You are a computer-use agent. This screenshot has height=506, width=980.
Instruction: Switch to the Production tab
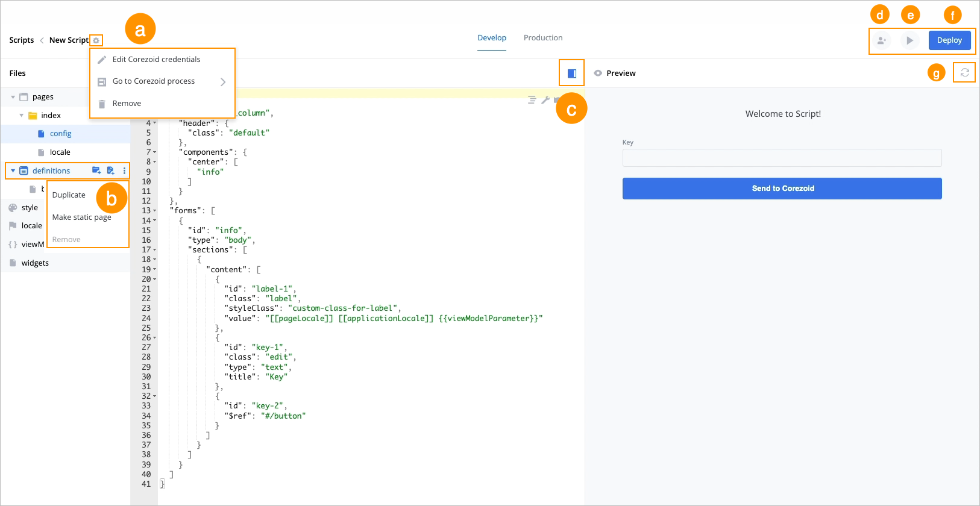pos(543,37)
